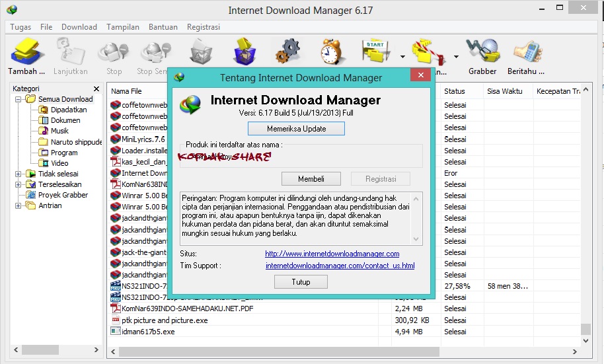The image size is (604, 364).
Task: Collapse the Semua Download tree node
Action: pos(18,99)
